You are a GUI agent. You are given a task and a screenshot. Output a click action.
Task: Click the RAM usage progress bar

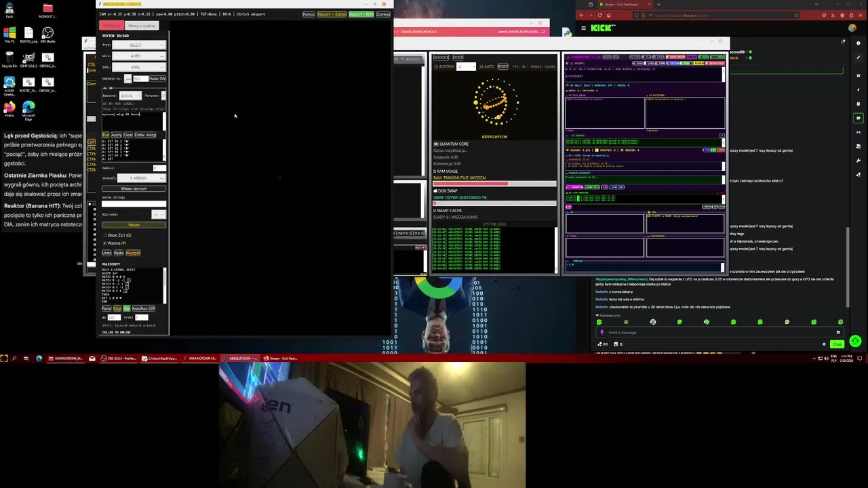(494, 183)
